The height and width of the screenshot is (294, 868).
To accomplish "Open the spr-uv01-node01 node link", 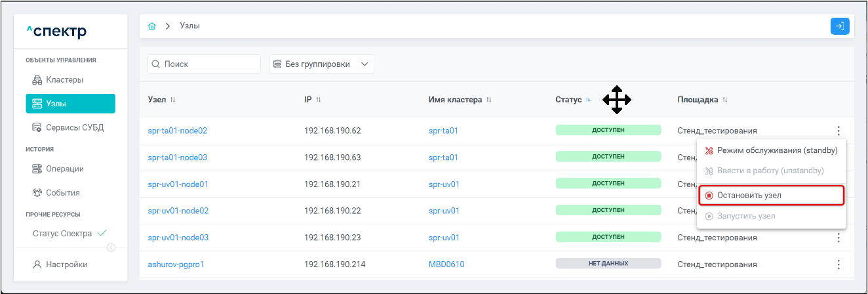I will coord(178,184).
